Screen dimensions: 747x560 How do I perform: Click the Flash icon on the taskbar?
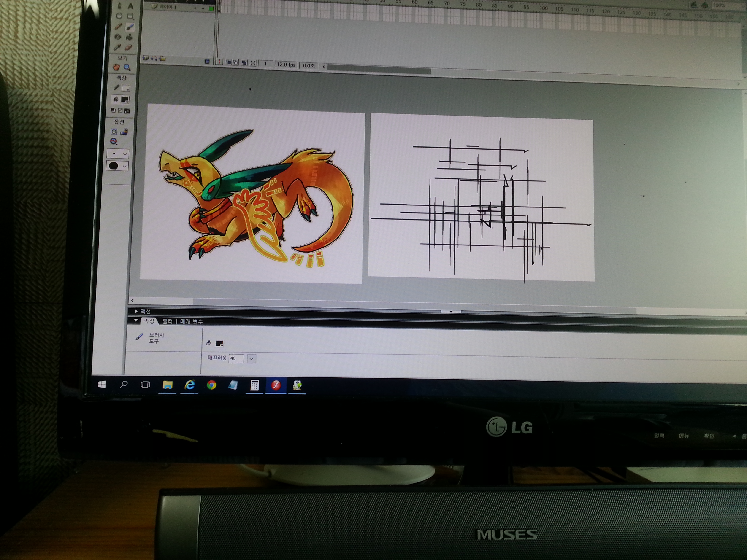[276, 385]
